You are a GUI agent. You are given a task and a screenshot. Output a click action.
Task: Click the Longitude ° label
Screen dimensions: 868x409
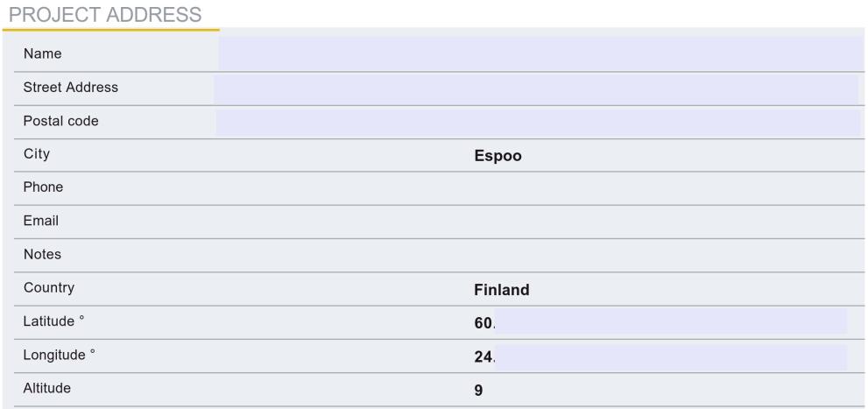pyautogui.click(x=60, y=355)
